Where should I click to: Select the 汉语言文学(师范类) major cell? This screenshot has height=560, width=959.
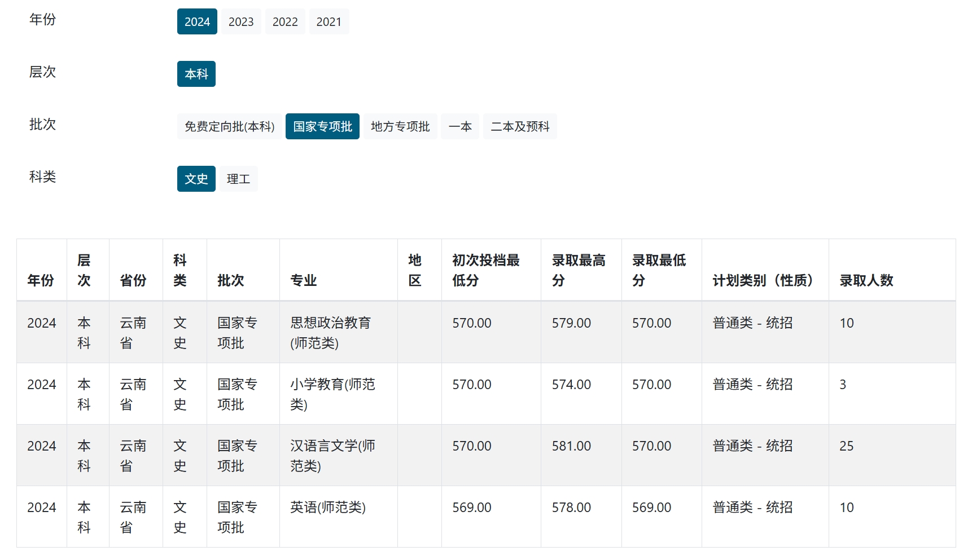(332, 456)
